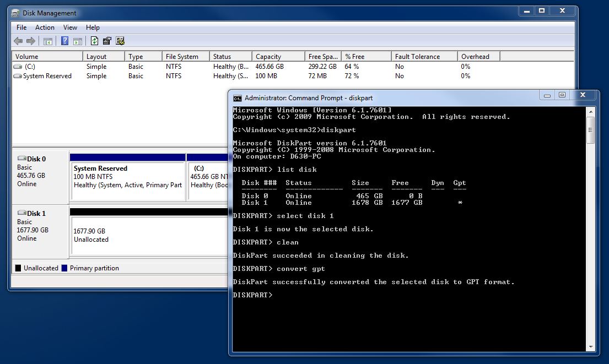Click the blue Primary partition legend swatch

pos(64,268)
